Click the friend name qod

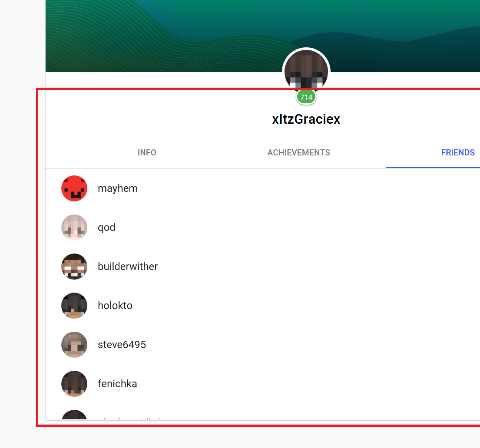pos(106,227)
